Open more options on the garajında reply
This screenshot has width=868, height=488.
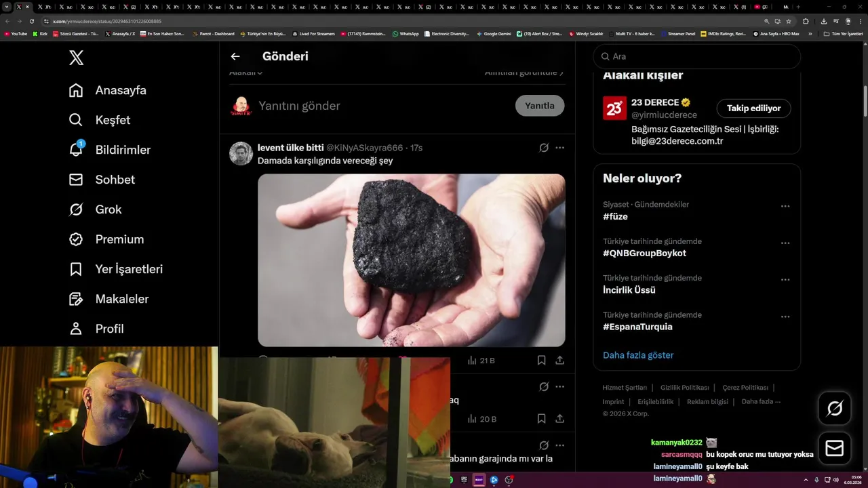pyautogui.click(x=559, y=445)
